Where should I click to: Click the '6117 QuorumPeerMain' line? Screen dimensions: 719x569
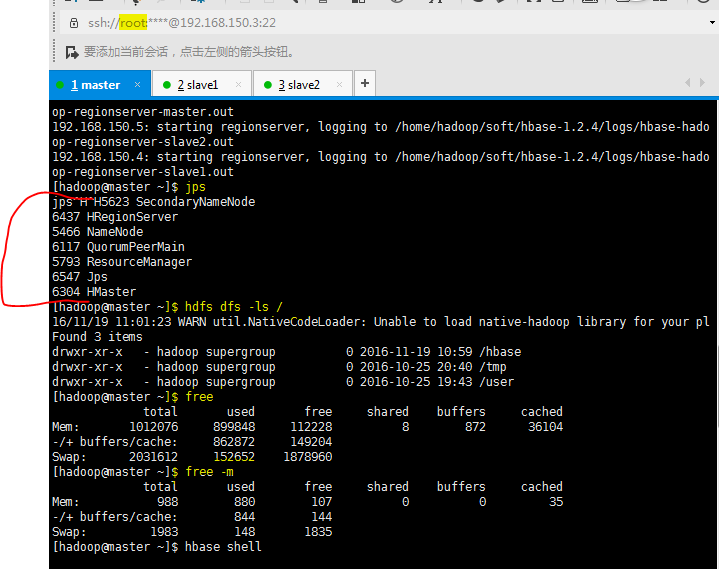[x=118, y=247]
